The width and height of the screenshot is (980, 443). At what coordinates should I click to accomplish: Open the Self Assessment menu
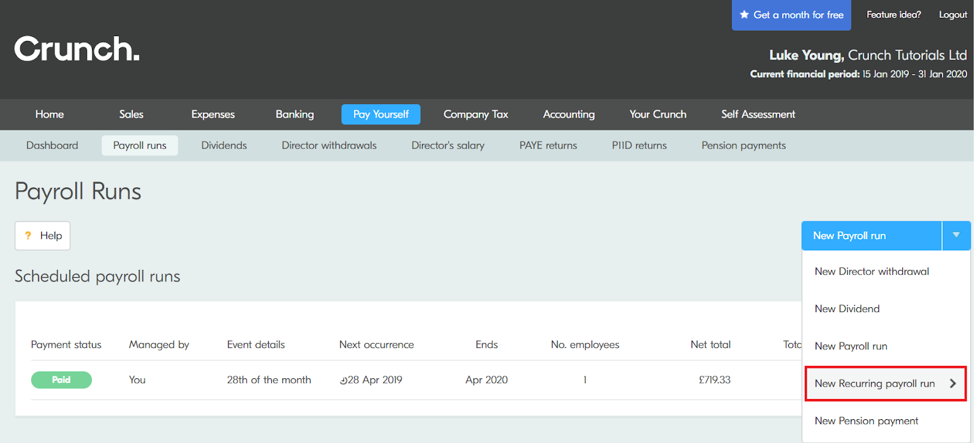coord(758,114)
